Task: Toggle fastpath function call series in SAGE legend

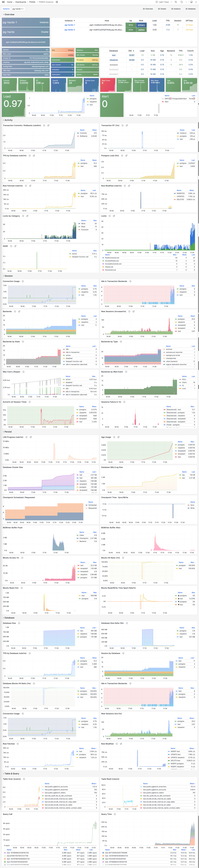Action: (80, 257)
